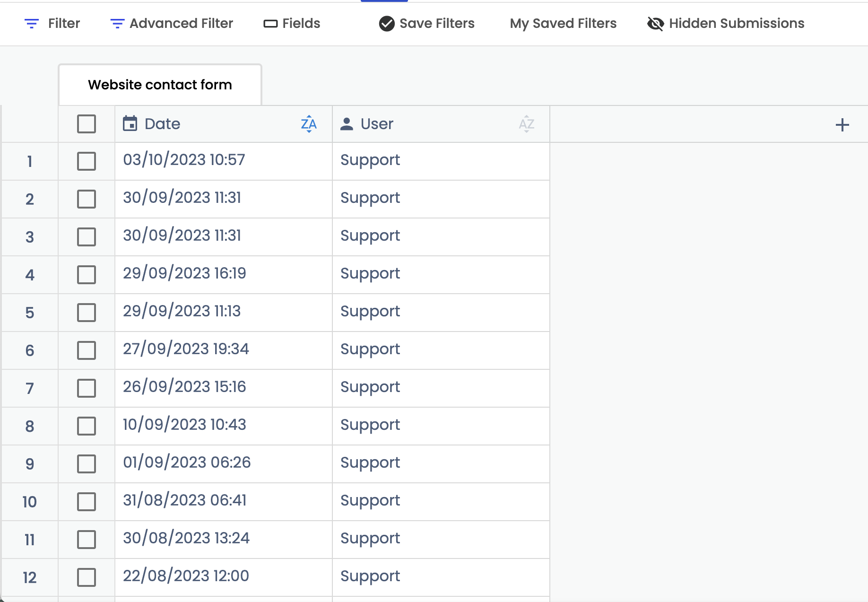Open My Saved Filters
Screen dimensions: 868x602
[x=563, y=23]
